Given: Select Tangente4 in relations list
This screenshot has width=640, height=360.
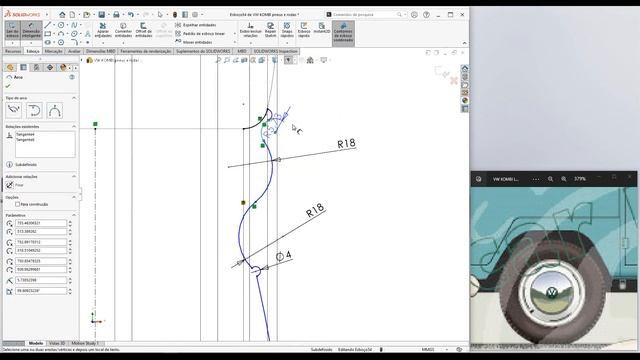Looking at the screenshot, I should pos(25,134).
